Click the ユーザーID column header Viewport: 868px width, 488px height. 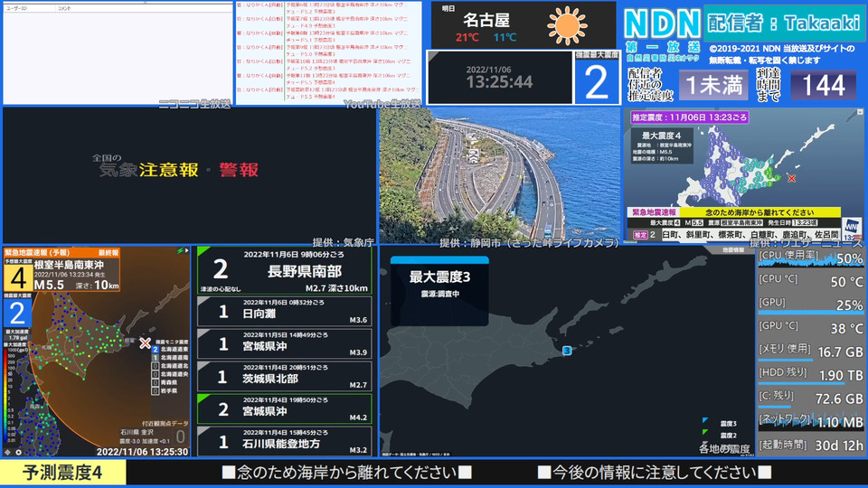16,8
